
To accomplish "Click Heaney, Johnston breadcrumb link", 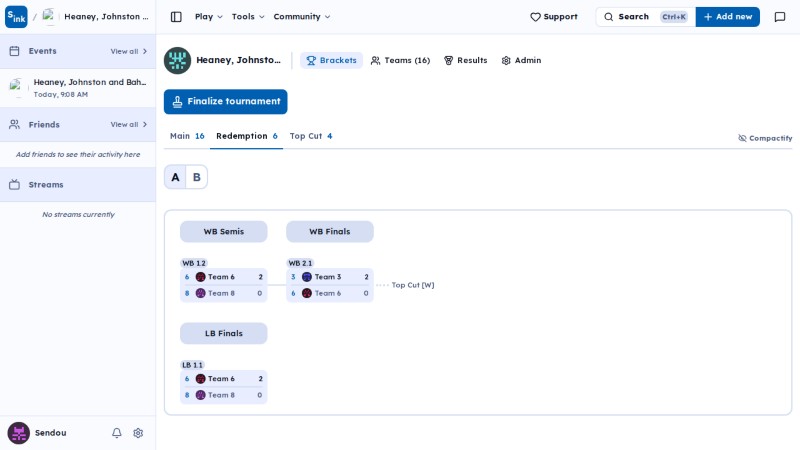I will 106,16.
